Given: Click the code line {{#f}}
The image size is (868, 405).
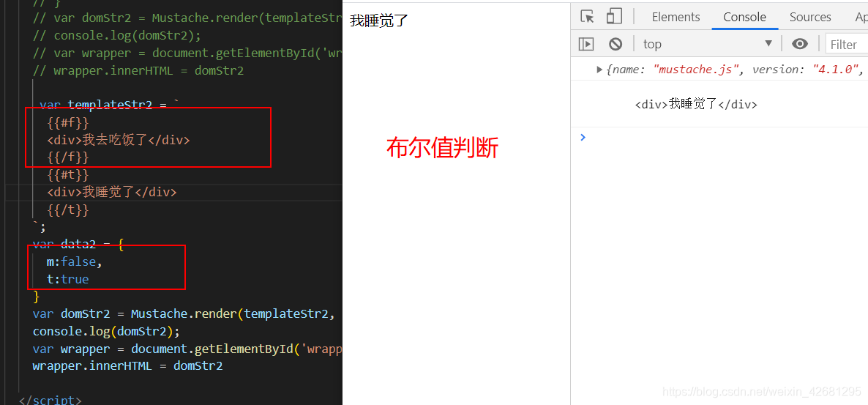Looking at the screenshot, I should [x=68, y=122].
